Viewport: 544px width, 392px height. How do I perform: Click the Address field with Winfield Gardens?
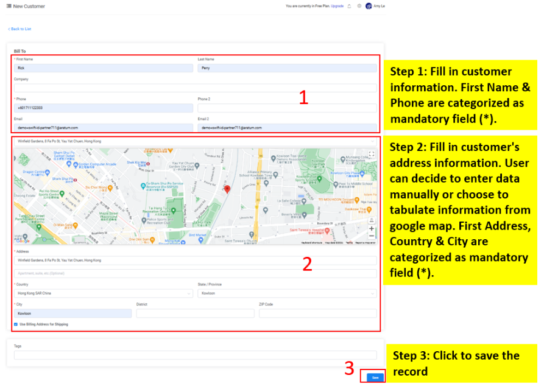coord(196,261)
